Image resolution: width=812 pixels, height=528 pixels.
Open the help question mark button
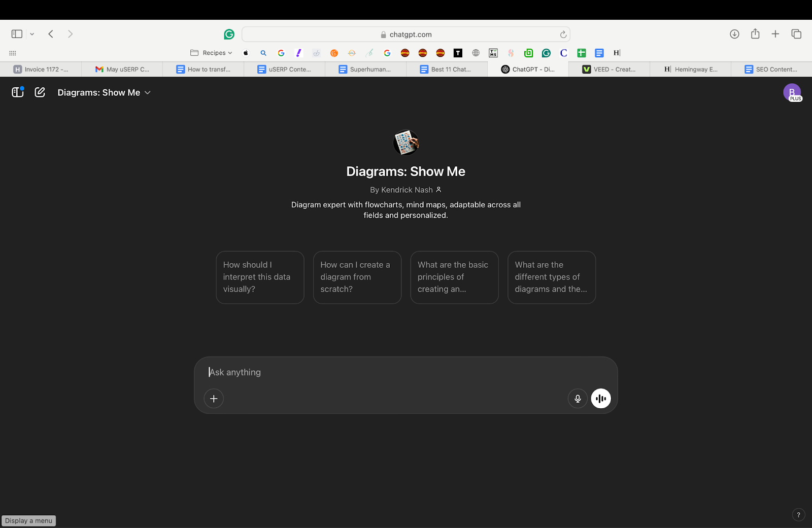coord(798,515)
